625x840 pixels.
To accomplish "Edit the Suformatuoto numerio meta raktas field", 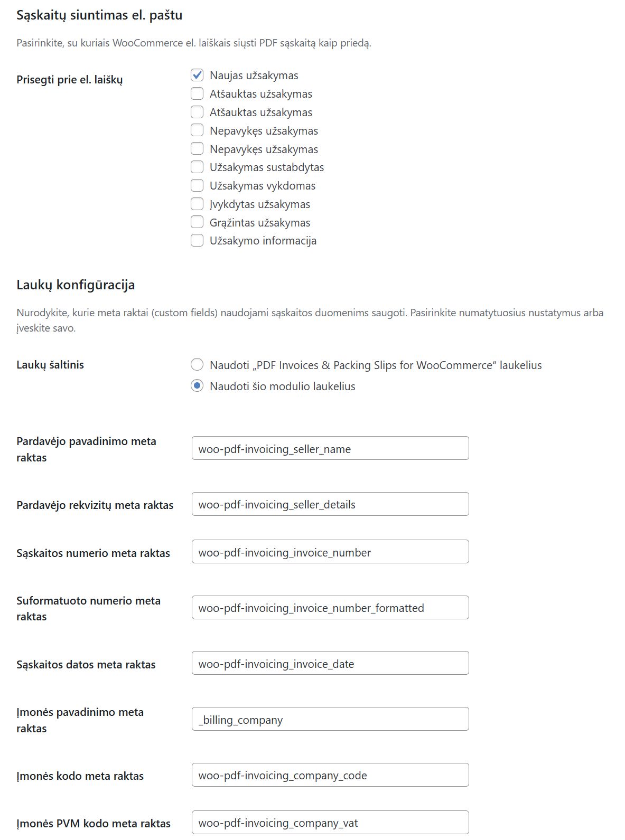I will click(x=330, y=608).
